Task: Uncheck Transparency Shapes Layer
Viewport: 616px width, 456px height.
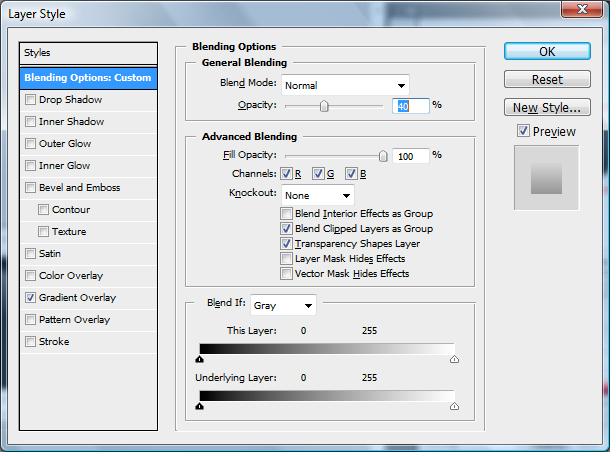Action: click(x=286, y=244)
